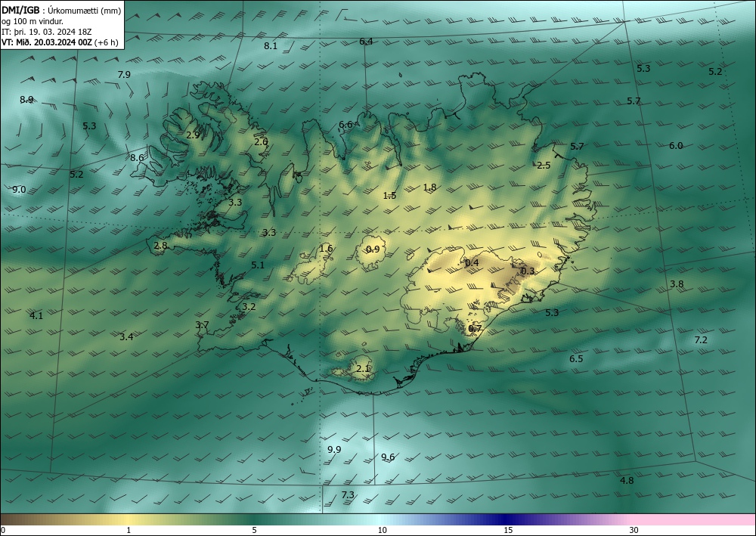Screen dimensions: 756x536
Task: Click the pink end of the color scale
Action: point(694,519)
